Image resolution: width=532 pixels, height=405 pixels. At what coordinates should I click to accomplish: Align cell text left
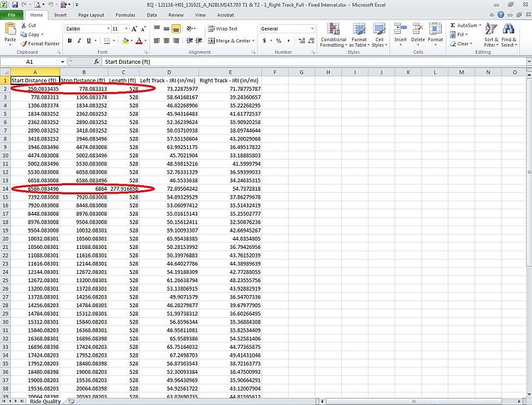pyautogui.click(x=157, y=40)
